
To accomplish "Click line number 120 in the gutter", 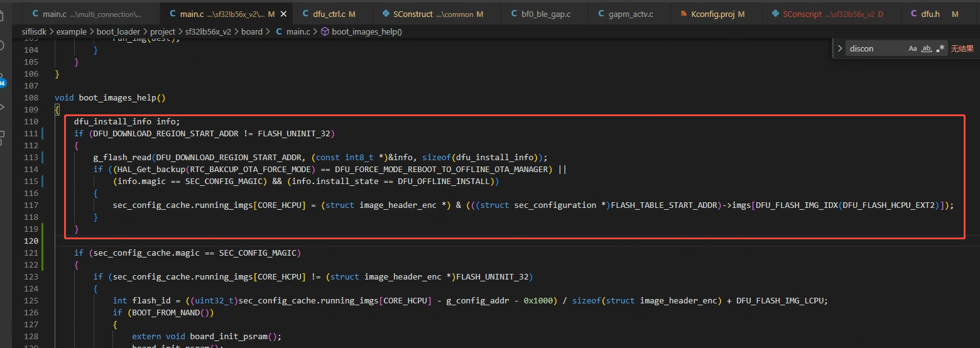I will (x=31, y=241).
